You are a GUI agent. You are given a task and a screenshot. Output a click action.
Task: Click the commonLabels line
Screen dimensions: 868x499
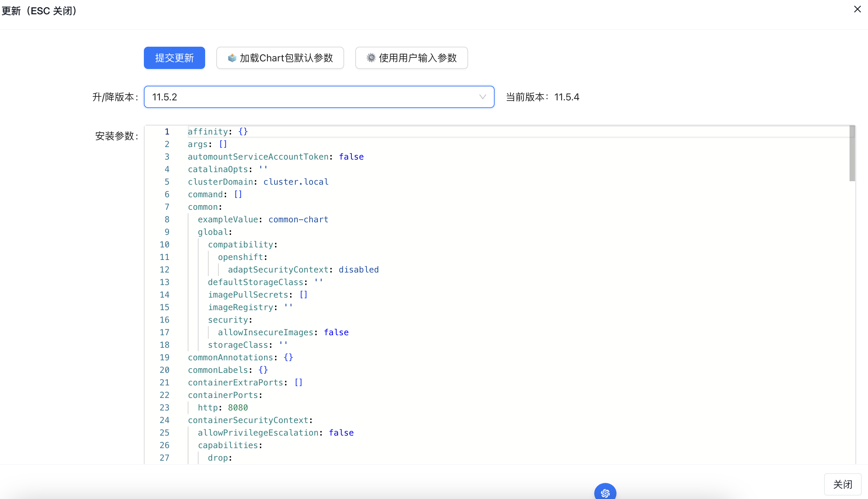[228, 370]
